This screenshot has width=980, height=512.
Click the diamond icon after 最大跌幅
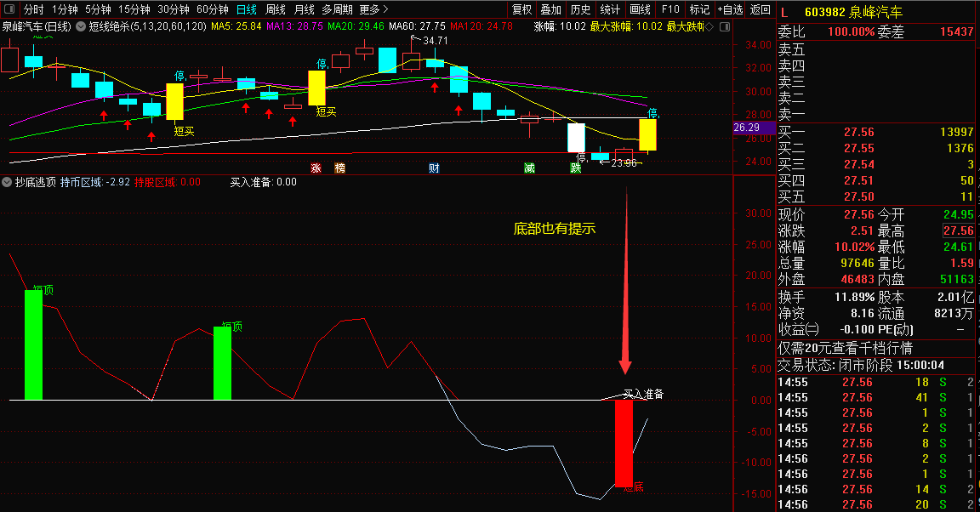point(709,27)
